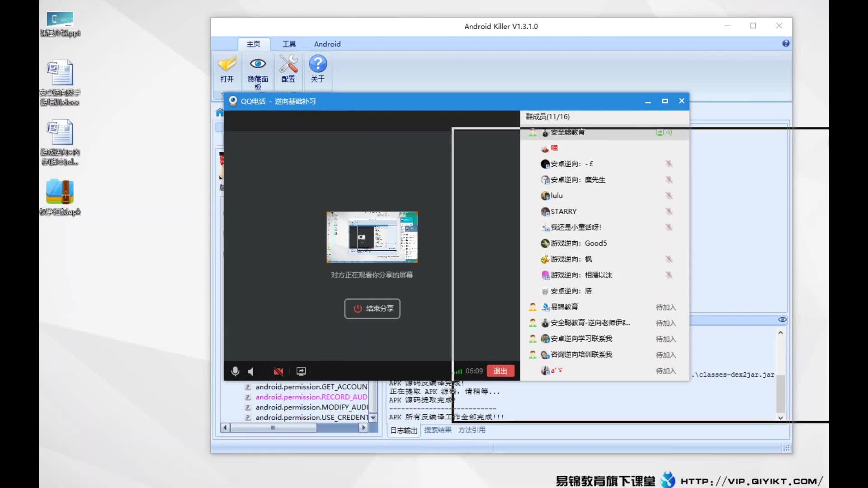The image size is (868, 488).
Task: Click the horizontal scroll right arrow
Action: [x=363, y=427]
